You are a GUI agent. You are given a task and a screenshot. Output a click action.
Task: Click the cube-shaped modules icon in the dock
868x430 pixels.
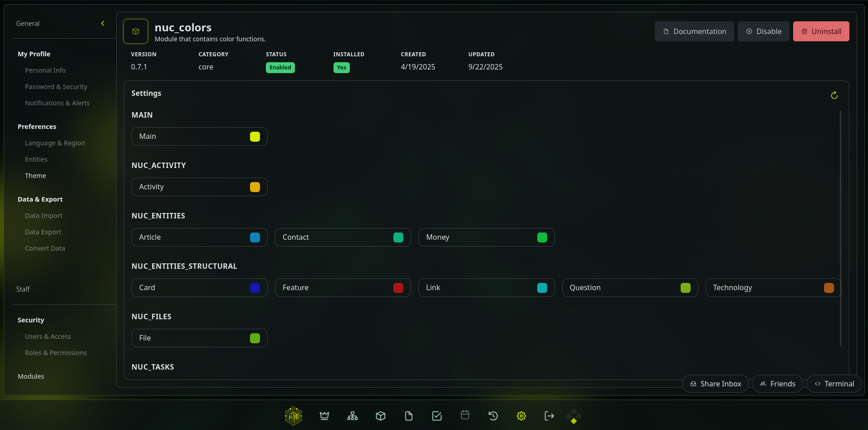(380, 415)
